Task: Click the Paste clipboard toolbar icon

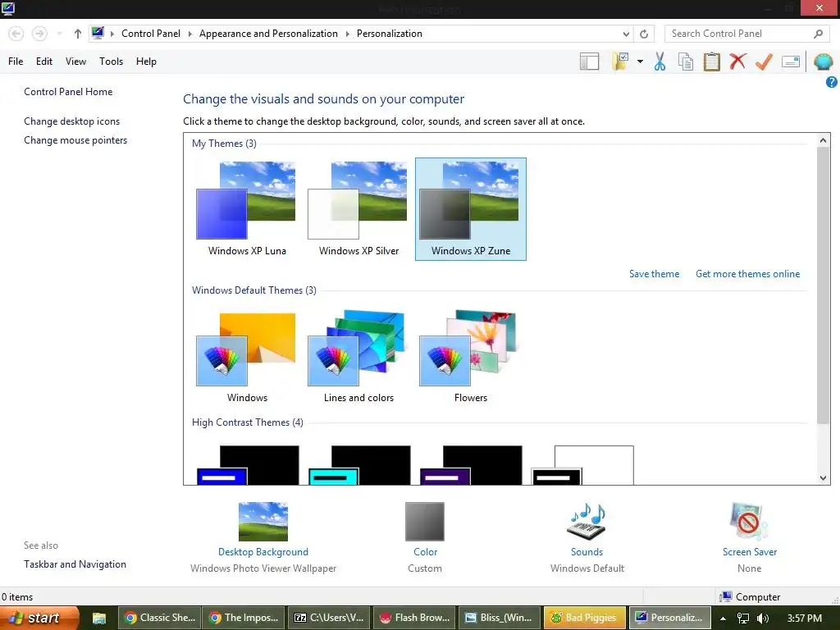Action: pyautogui.click(x=711, y=62)
